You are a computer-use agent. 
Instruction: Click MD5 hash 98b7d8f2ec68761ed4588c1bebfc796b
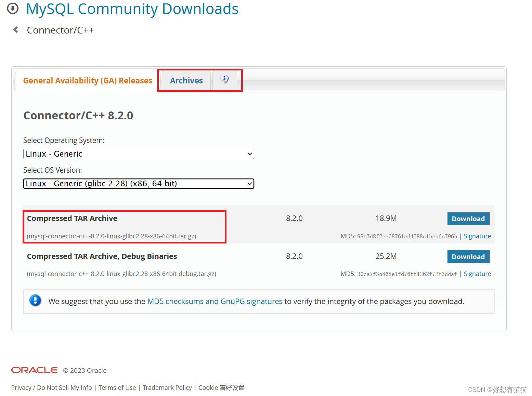coord(407,236)
